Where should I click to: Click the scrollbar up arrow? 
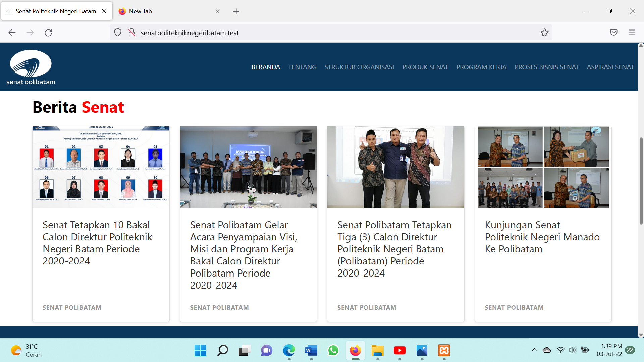pos(641,45)
